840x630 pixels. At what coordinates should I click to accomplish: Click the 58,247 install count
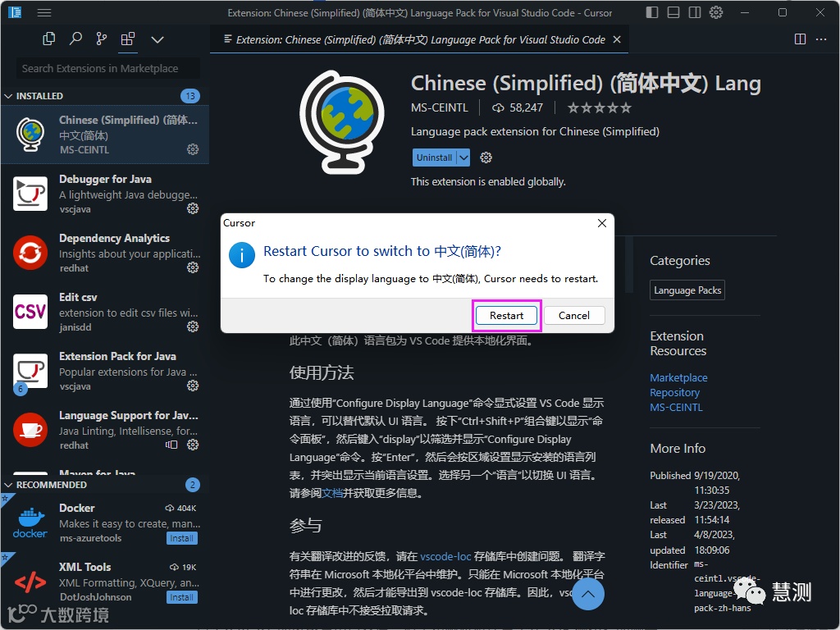pyautogui.click(x=518, y=107)
